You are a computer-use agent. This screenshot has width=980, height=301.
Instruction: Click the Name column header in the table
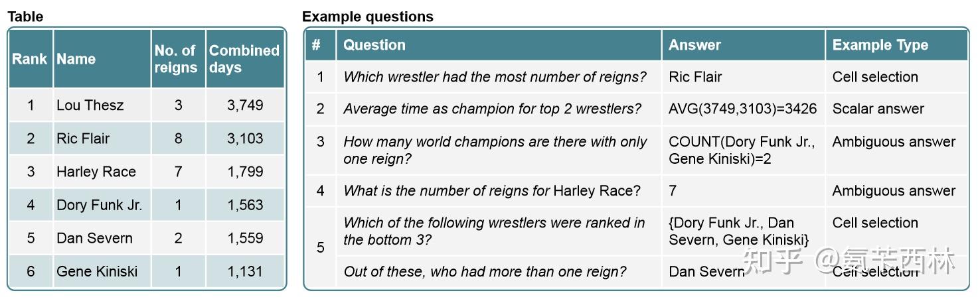[x=76, y=59]
